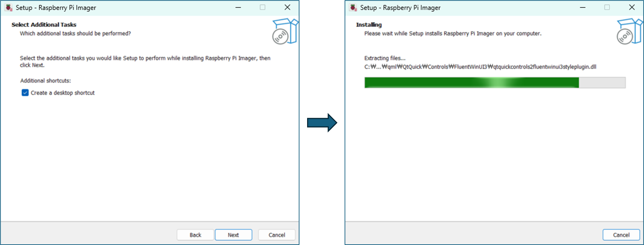This screenshot has height=245, width=644.
Task: Click the disabled maximize button in left window
Action: click(262, 7)
